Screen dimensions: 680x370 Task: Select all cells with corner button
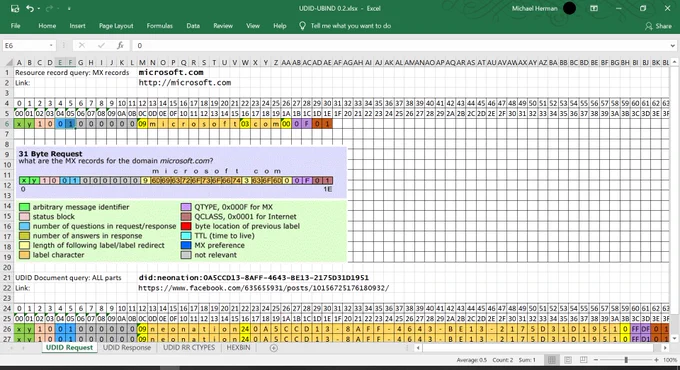(x=8, y=62)
